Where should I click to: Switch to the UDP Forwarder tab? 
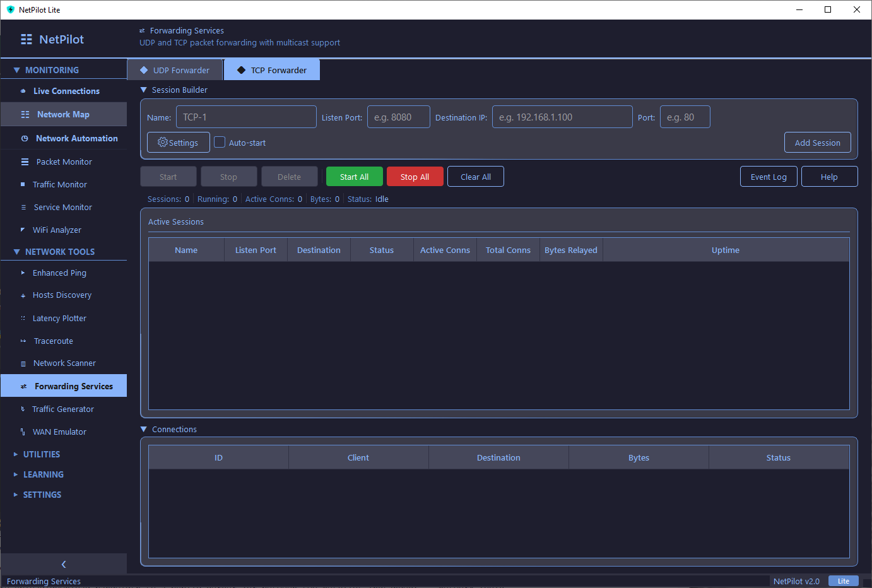click(x=175, y=70)
